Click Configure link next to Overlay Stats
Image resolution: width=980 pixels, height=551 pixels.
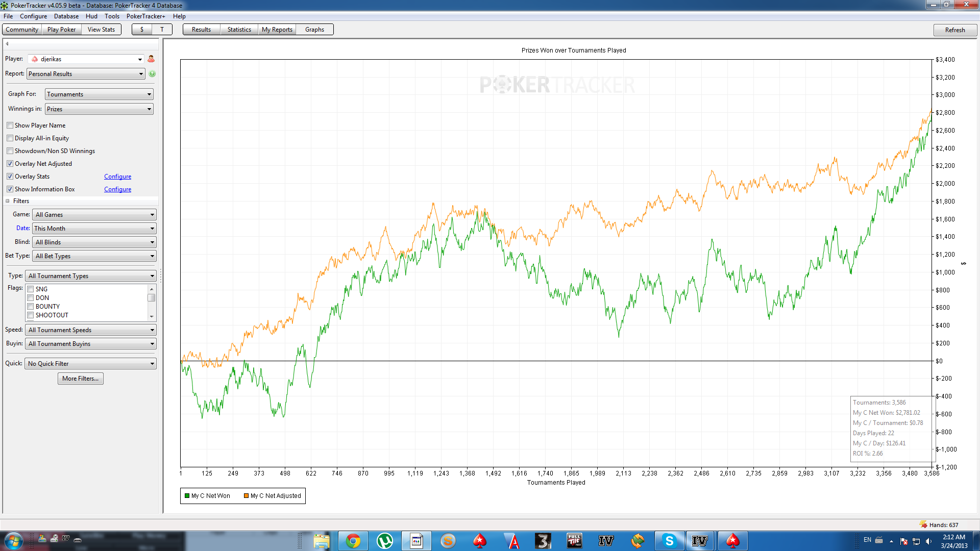click(117, 177)
